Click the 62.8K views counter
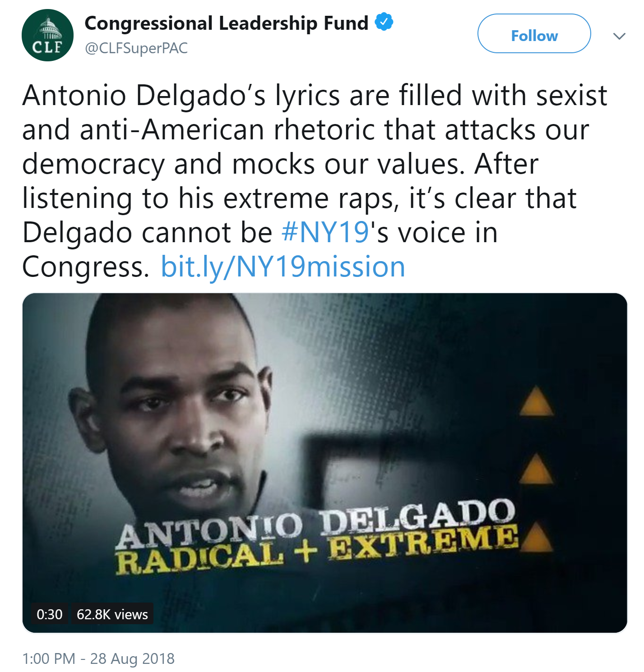Viewport: 644px width, 672px height. point(112,614)
